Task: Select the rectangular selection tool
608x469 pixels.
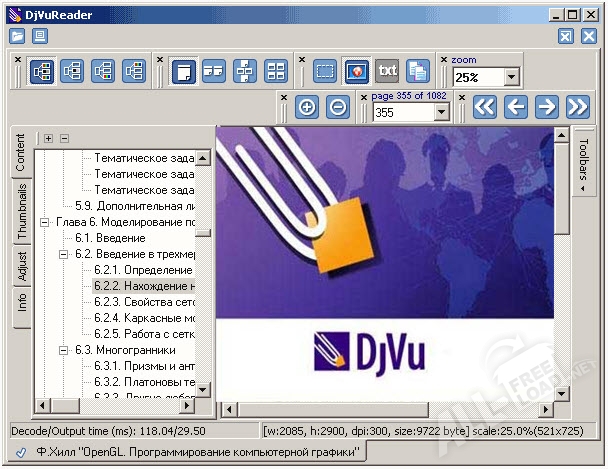Action: click(x=325, y=71)
